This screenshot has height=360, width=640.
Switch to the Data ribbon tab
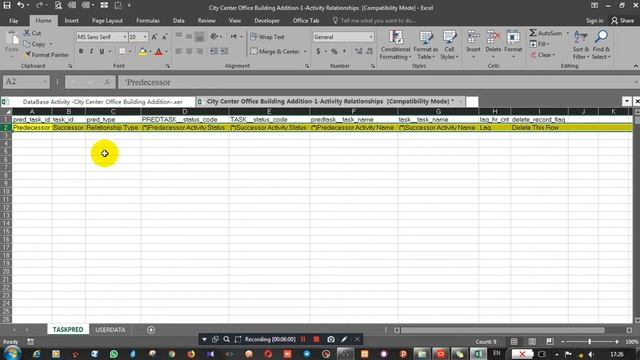pyautogui.click(x=178, y=20)
